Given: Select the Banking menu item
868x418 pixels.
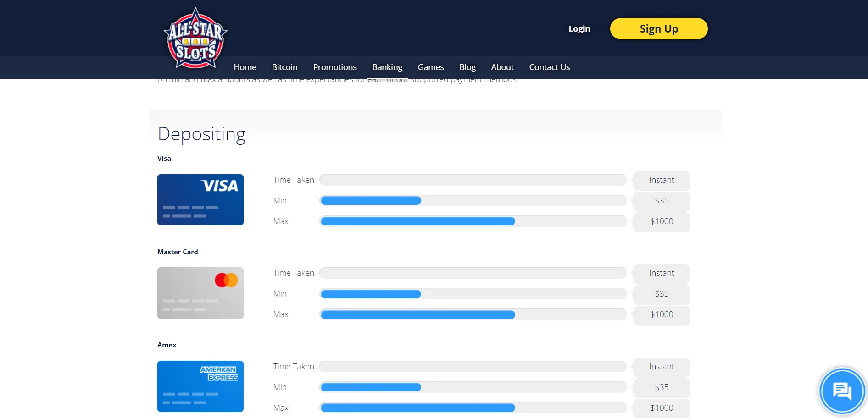Looking at the screenshot, I should click(x=387, y=67).
